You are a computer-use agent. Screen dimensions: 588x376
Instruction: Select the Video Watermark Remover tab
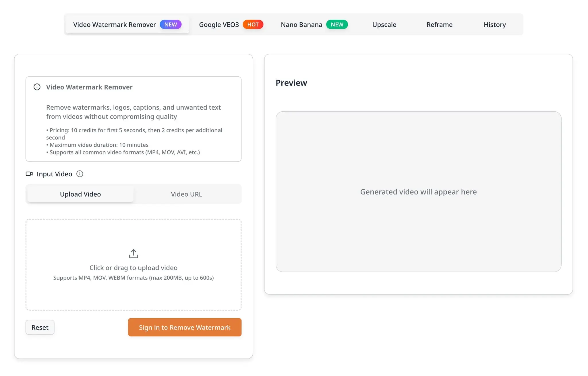[127, 25]
